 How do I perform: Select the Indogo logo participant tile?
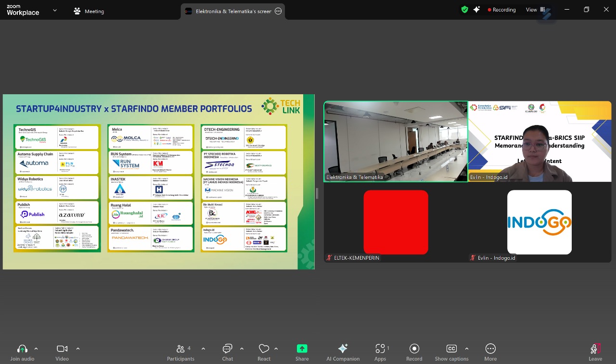coord(539,222)
